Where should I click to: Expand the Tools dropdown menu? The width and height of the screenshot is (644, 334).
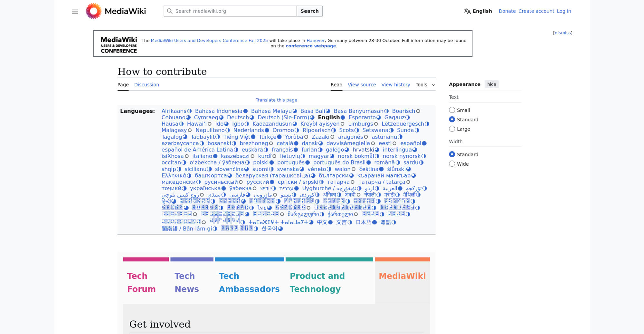(x=425, y=85)
